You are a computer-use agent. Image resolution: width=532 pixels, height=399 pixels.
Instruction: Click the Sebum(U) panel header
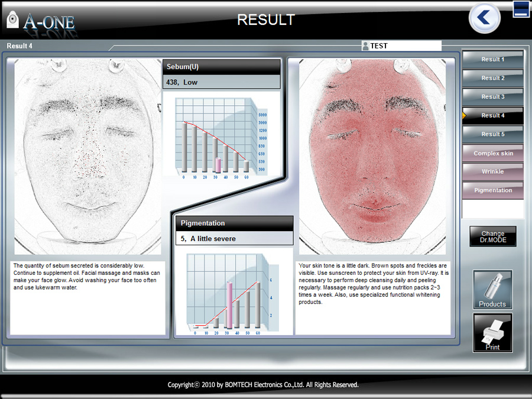click(x=222, y=67)
